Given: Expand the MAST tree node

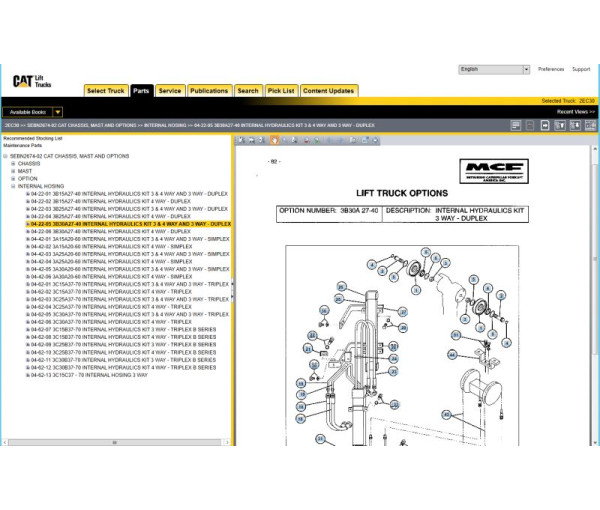Looking at the screenshot, I should coord(14,171).
